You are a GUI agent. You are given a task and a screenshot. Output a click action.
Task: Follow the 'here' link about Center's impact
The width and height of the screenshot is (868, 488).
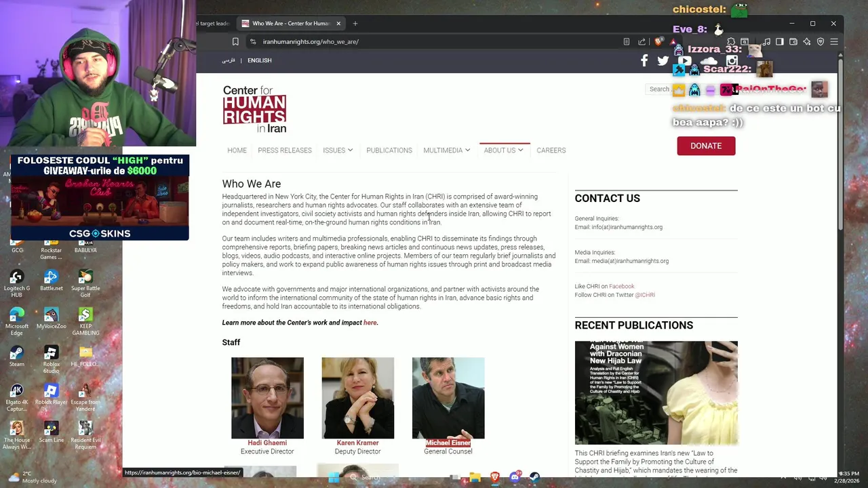point(370,323)
